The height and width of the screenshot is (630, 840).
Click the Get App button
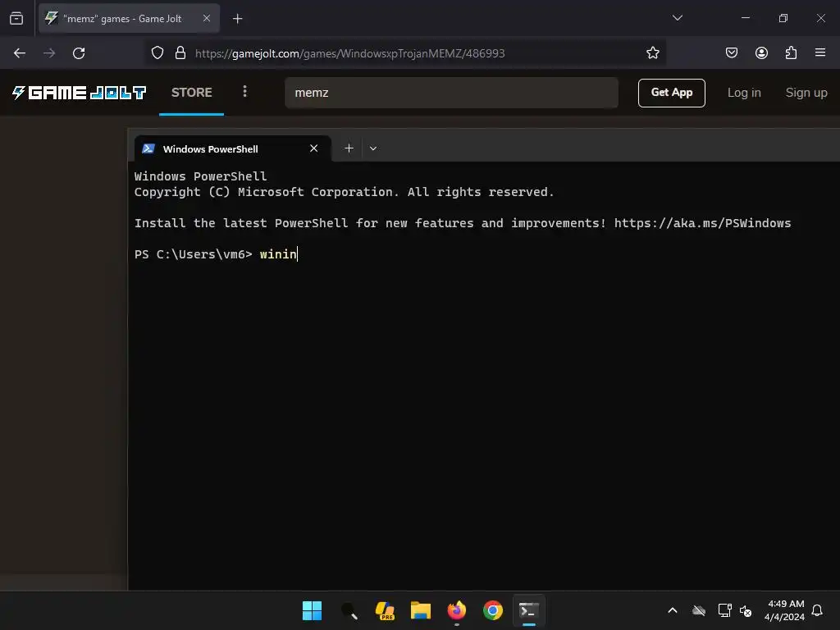tap(671, 93)
